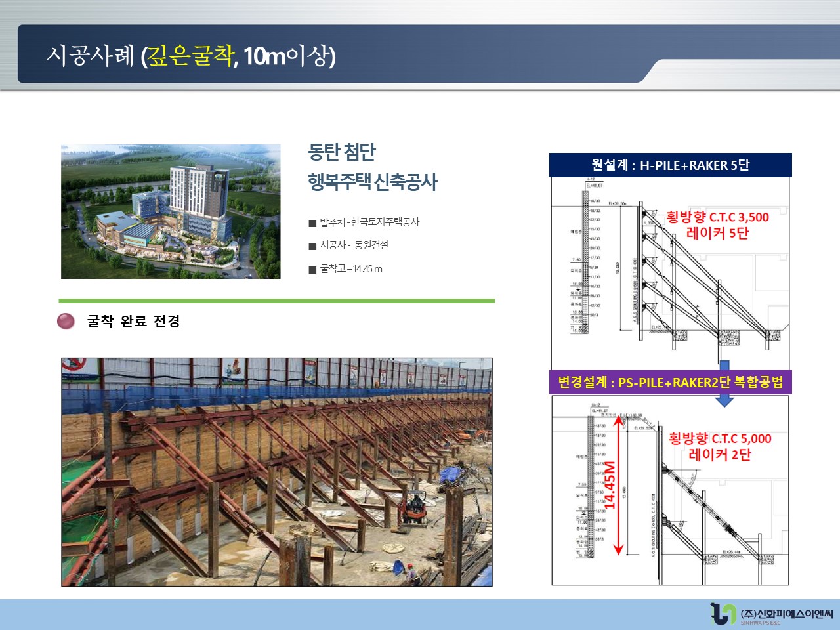Click the square bullet before 발주처
840x630 pixels.
[312, 223]
